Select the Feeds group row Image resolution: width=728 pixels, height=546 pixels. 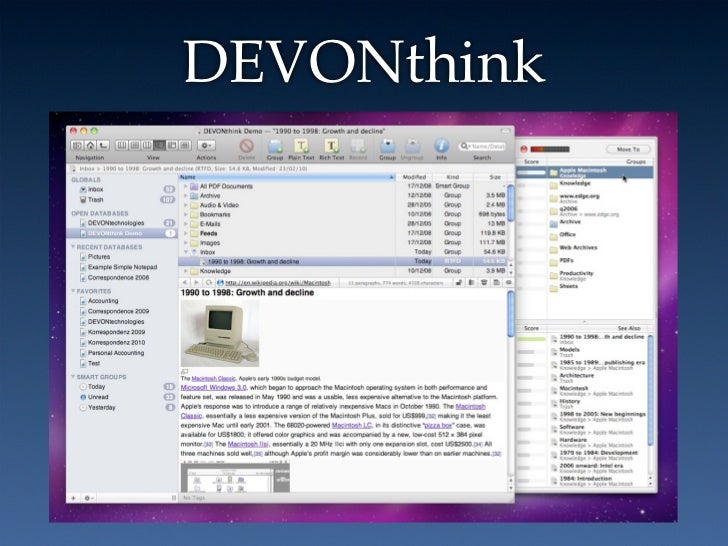(x=342, y=233)
